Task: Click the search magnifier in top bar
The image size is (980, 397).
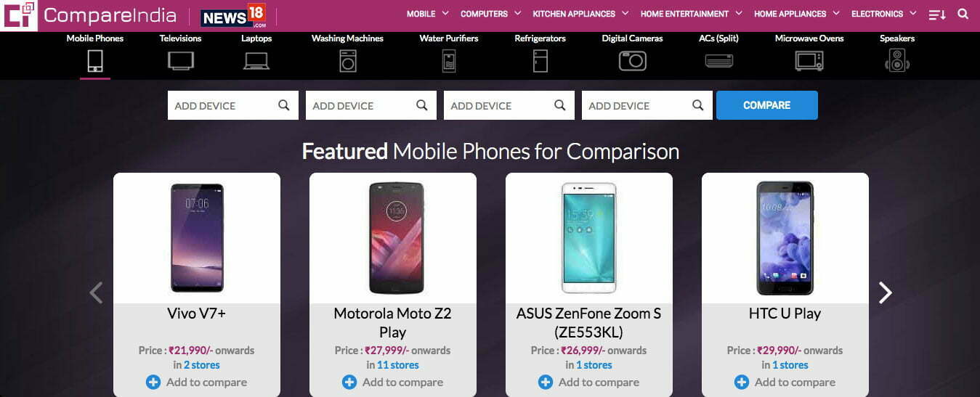Action: point(963,14)
